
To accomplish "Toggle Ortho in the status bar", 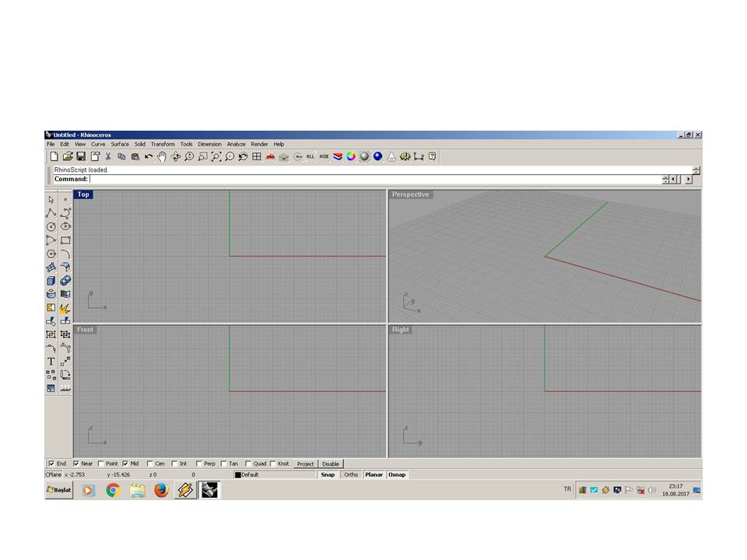I will click(351, 474).
